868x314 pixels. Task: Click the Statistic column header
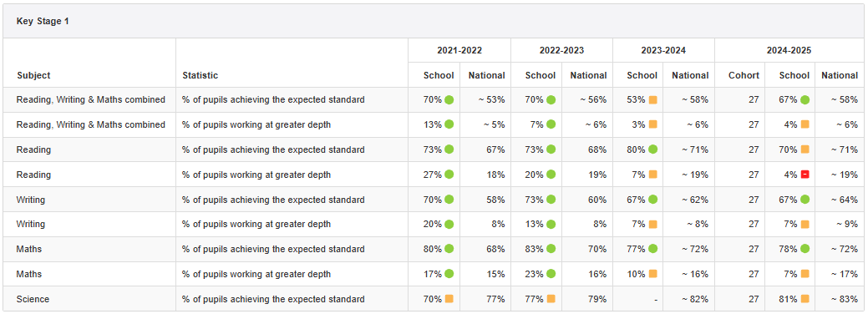coord(200,75)
